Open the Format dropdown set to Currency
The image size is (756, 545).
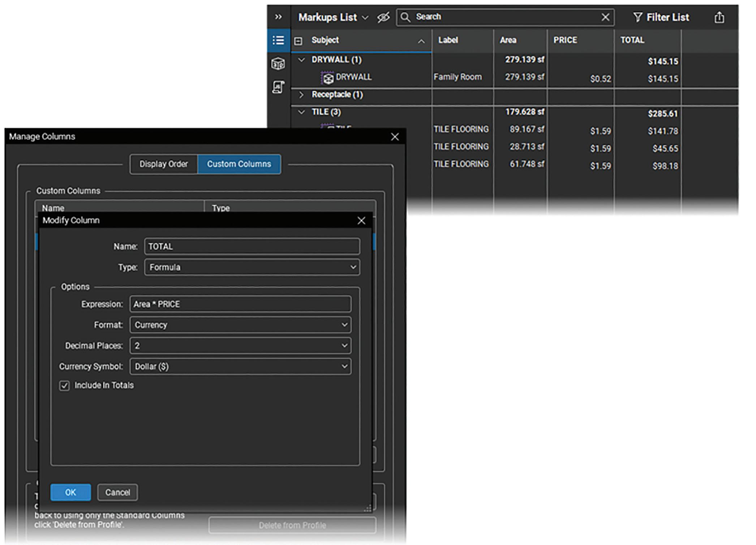click(x=240, y=325)
